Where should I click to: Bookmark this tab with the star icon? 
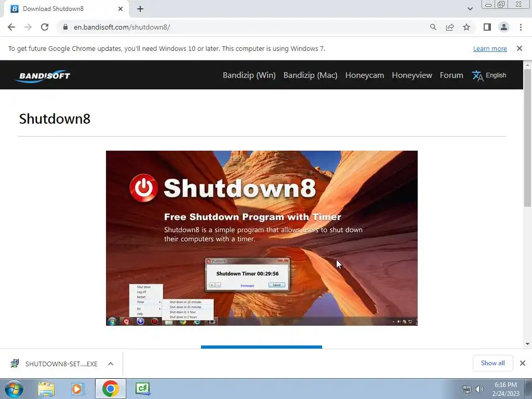(467, 27)
